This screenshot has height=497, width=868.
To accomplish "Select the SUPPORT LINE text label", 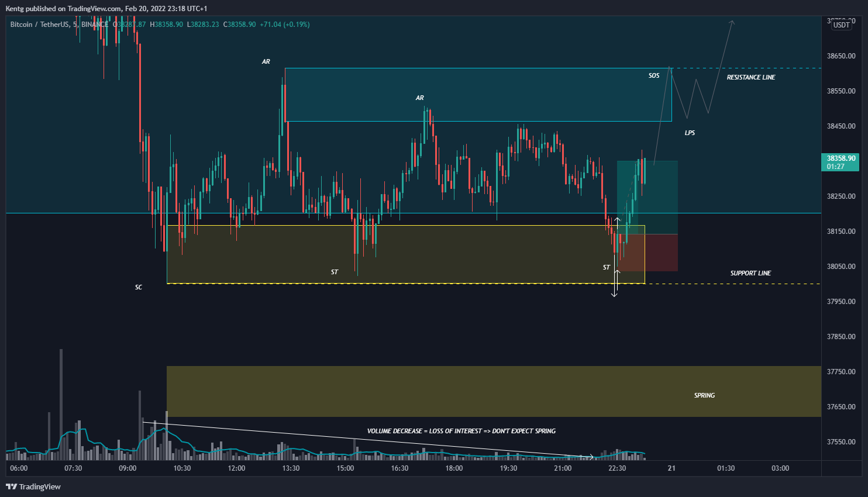I will click(750, 273).
